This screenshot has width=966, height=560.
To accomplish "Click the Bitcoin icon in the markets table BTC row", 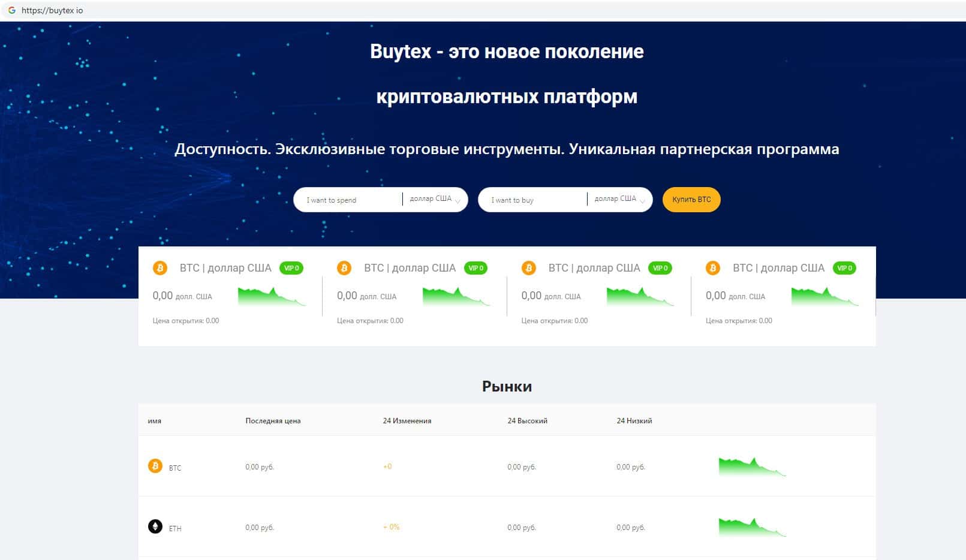I will pyautogui.click(x=155, y=466).
